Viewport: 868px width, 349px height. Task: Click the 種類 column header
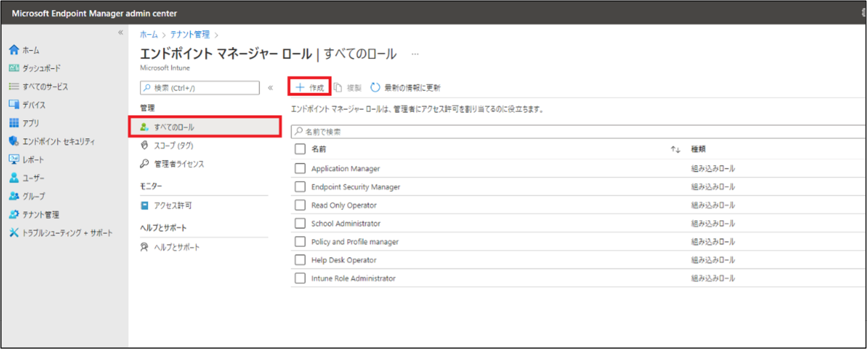tap(698, 149)
